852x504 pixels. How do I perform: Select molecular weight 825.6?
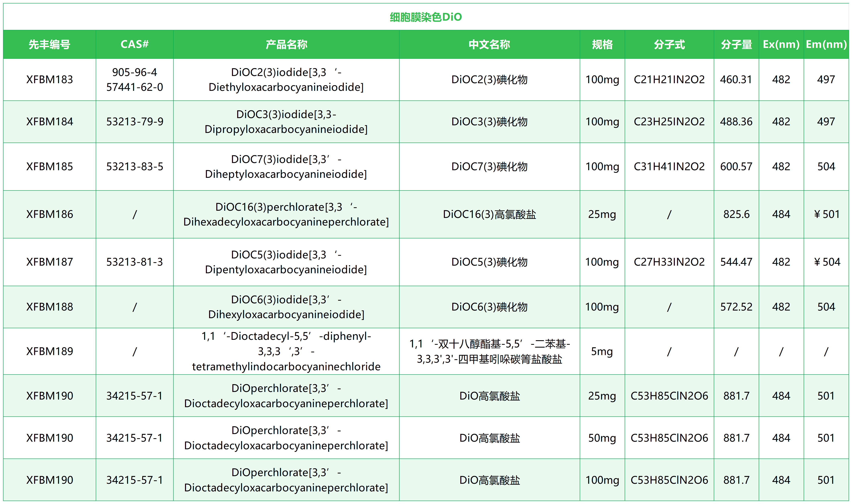tap(736, 214)
